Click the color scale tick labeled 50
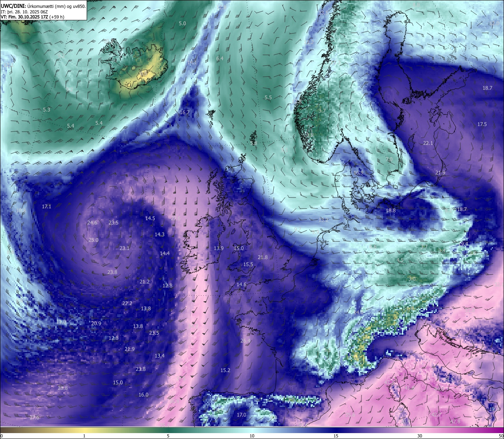The width and height of the screenshot is (504, 439). click(x=501, y=436)
